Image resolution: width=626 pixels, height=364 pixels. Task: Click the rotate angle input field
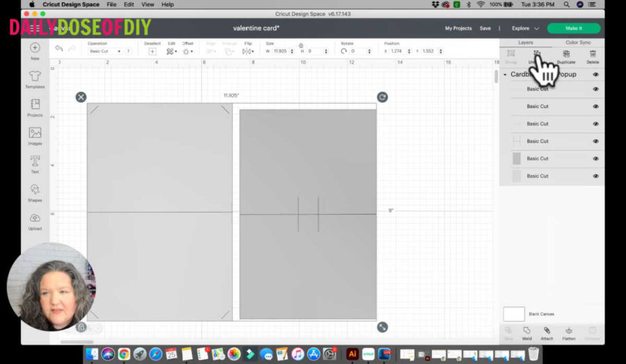tap(358, 51)
